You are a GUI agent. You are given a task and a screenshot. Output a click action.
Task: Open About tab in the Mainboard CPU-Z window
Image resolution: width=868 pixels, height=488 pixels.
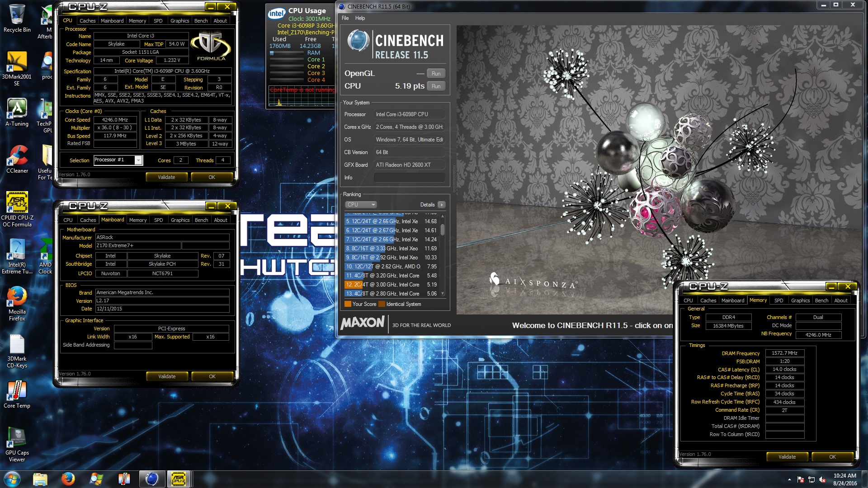(221, 220)
